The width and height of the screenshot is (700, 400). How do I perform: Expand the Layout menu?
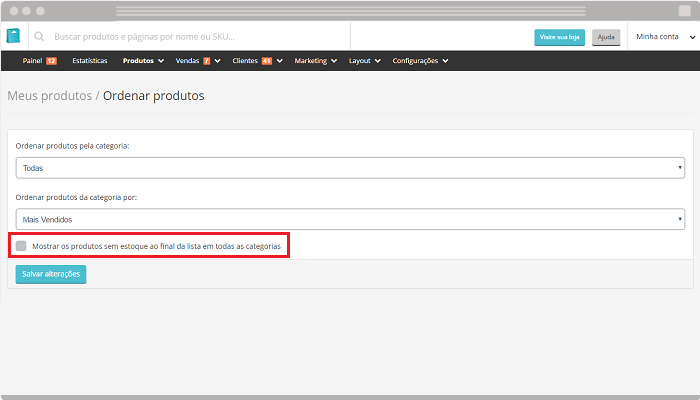(x=365, y=61)
